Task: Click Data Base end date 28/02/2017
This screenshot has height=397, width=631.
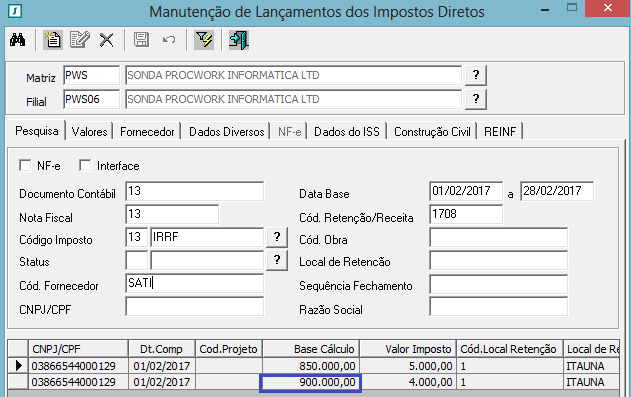Action: click(557, 191)
